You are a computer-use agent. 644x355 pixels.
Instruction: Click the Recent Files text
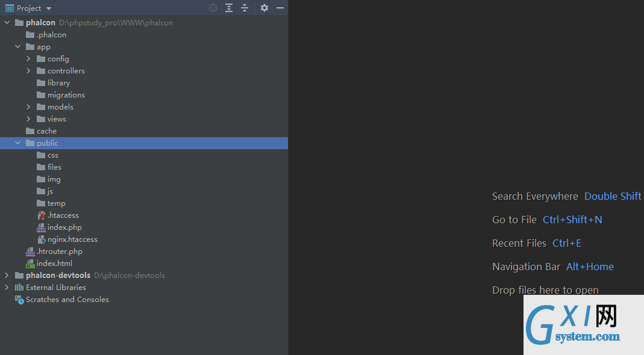519,243
